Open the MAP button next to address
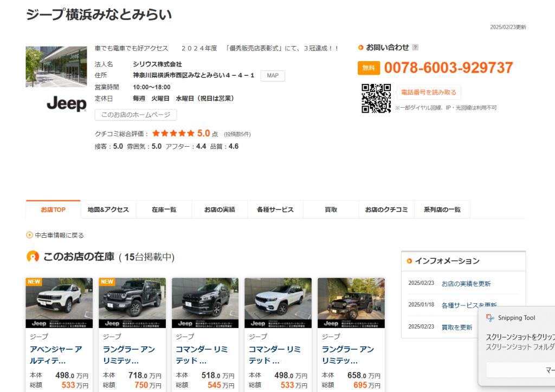 (273, 75)
